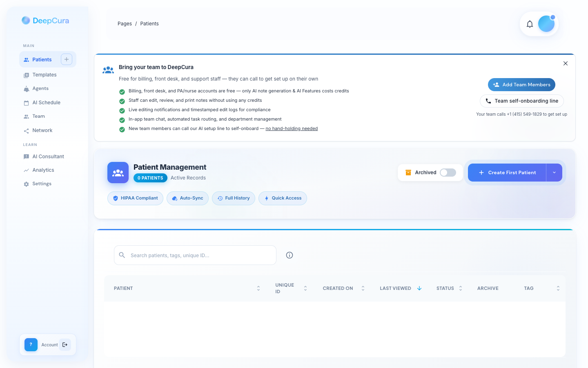Viewport: 588px width, 368px height.
Task: Dismiss the team banner with X
Action: (566, 63)
